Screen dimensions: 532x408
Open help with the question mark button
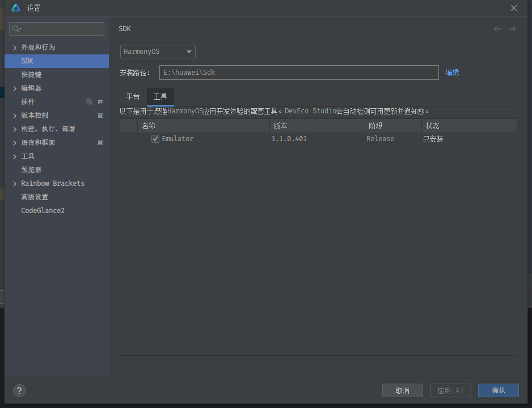point(19,391)
